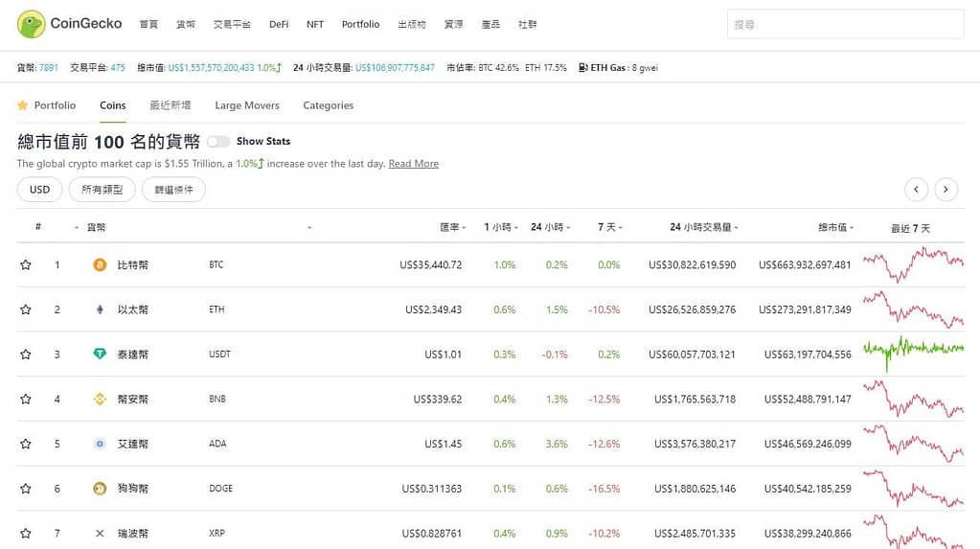Viewport: 980px width, 549px height.
Task: Star the 狗狗幣 DOGE row as favorite
Action: pyautogui.click(x=26, y=489)
